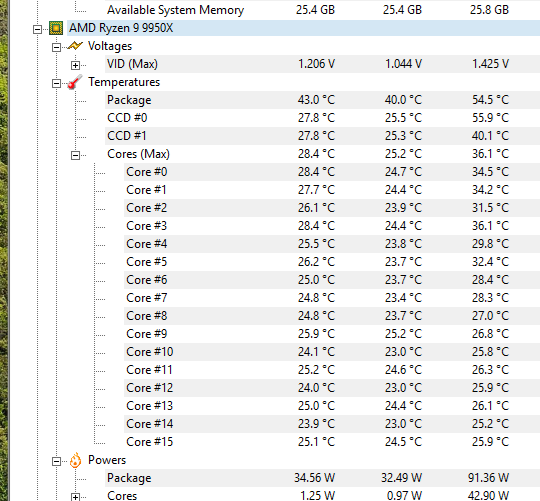Screen dimensions: 540x501
Task: Select the Core #0 temperature row
Action: pyautogui.click(x=332, y=172)
